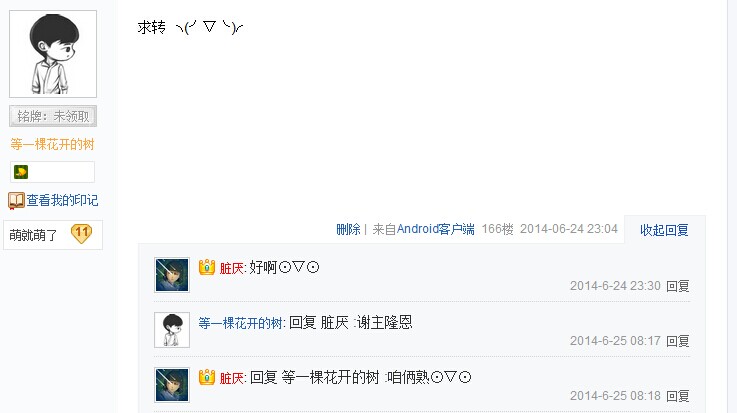737x413 pixels.
Task: Open the orange 等一棵花开的树 username in the sidebar
Action: (x=52, y=144)
